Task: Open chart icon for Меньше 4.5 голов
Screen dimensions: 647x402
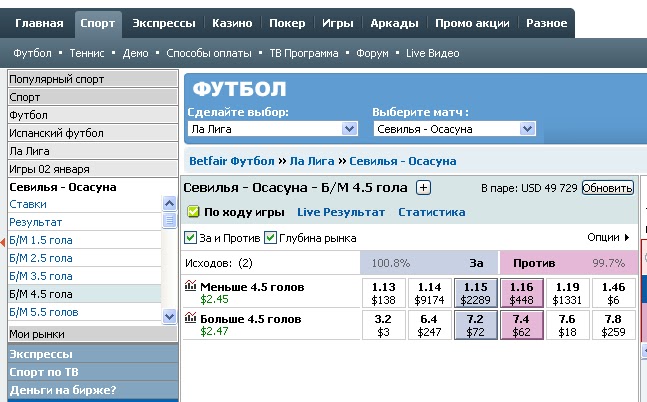Action: 190,285
